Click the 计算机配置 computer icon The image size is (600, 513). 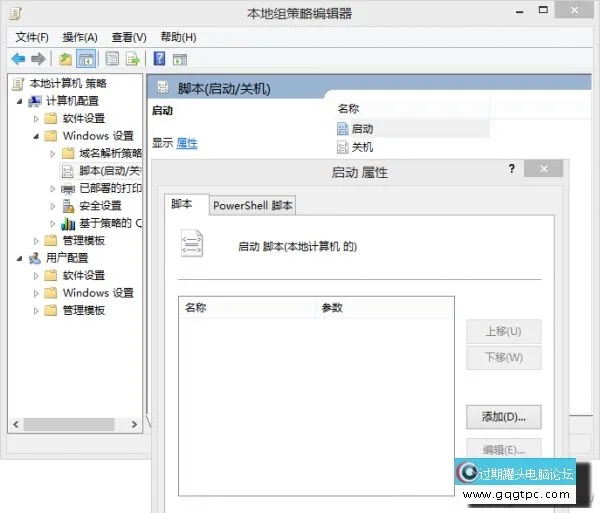tap(35, 101)
